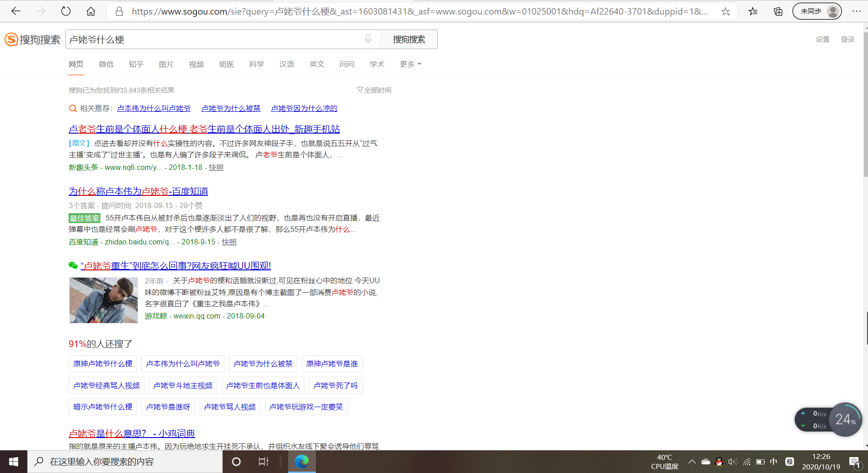Open result 卢姥爷是什么意思 - 小鸡词典

click(x=132, y=433)
